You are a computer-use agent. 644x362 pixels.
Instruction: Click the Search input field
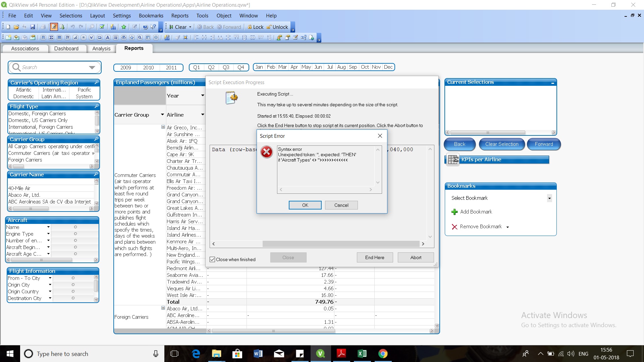point(54,67)
